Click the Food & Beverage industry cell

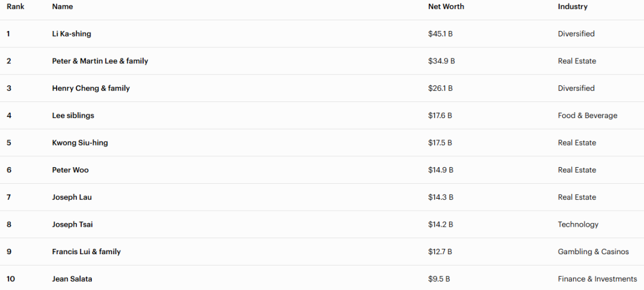587,116
